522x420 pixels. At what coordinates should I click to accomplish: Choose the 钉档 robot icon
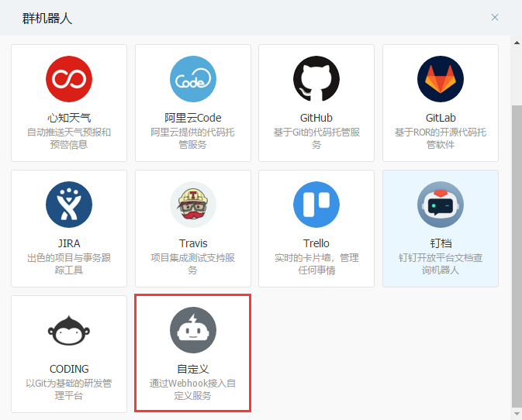441,205
